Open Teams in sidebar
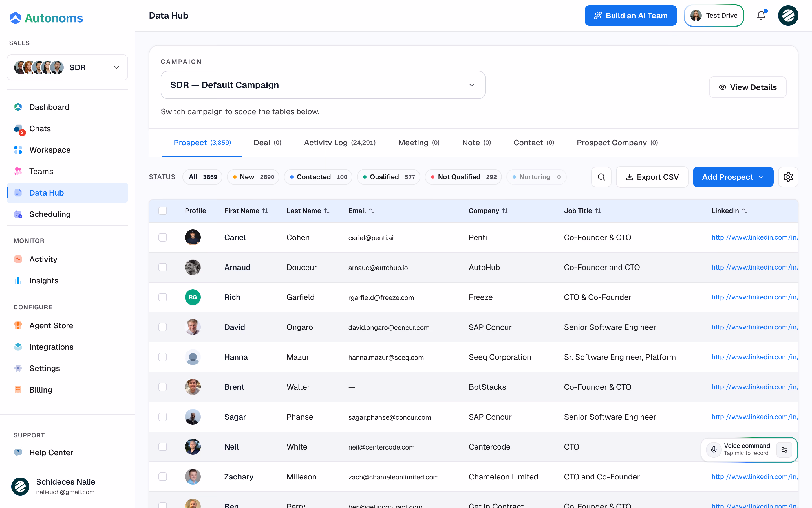The width and height of the screenshot is (812, 508). 67,171
